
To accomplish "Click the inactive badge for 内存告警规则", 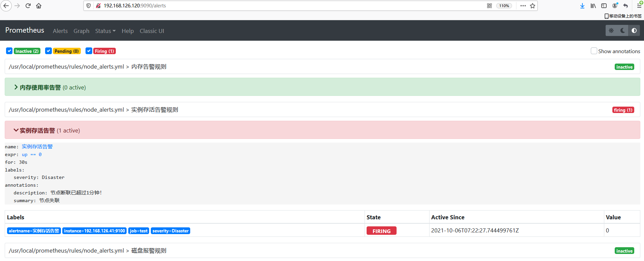I will tap(624, 67).
